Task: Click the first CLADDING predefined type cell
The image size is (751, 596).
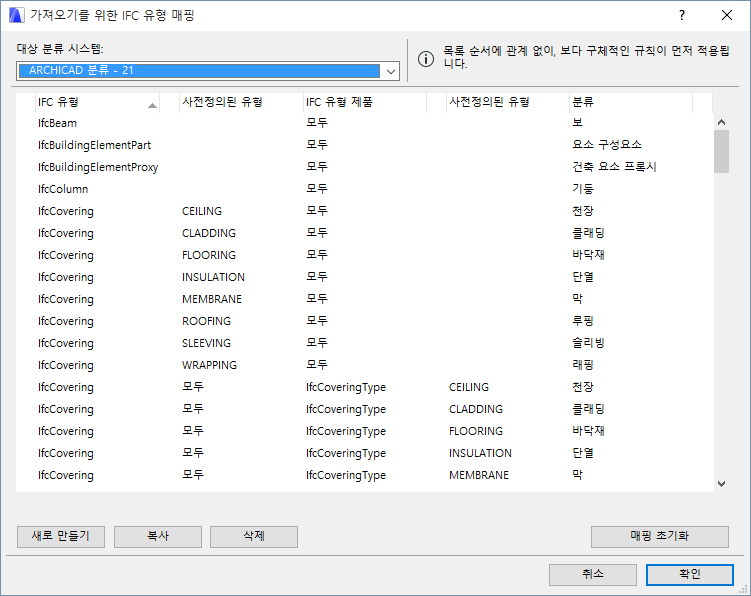Action: tap(209, 233)
